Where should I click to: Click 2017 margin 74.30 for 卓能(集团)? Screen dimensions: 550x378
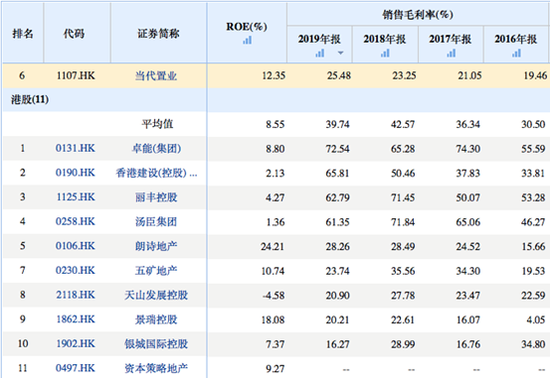(x=468, y=149)
